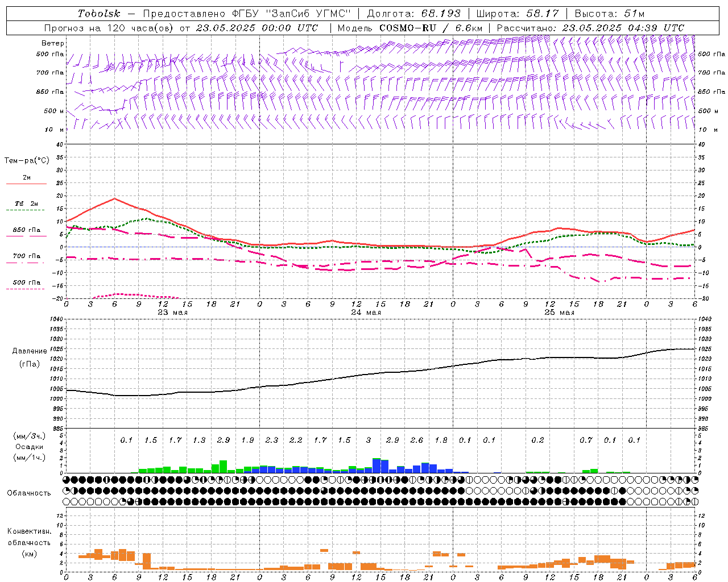Screen dimensions: 728x582
Task: Click the 3-hour precipitation value '1.3'
Action: coord(199,440)
